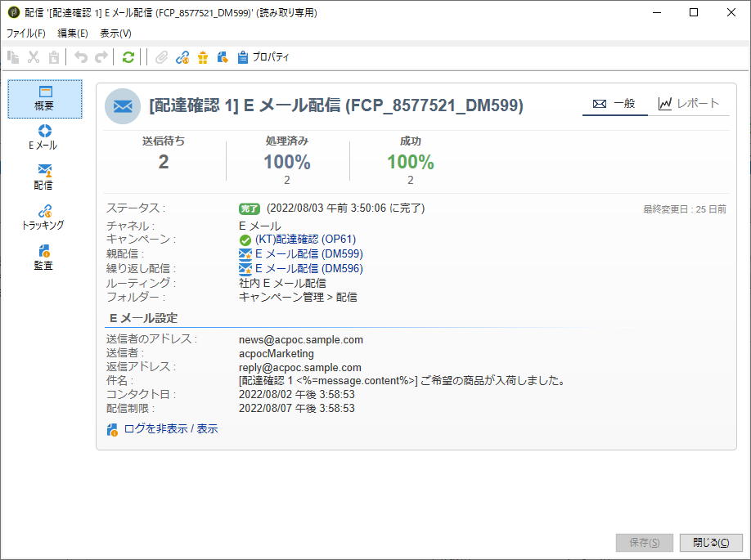The image size is (751, 560).
Task: Open the トラッキング sidebar section
Action: coord(43,217)
